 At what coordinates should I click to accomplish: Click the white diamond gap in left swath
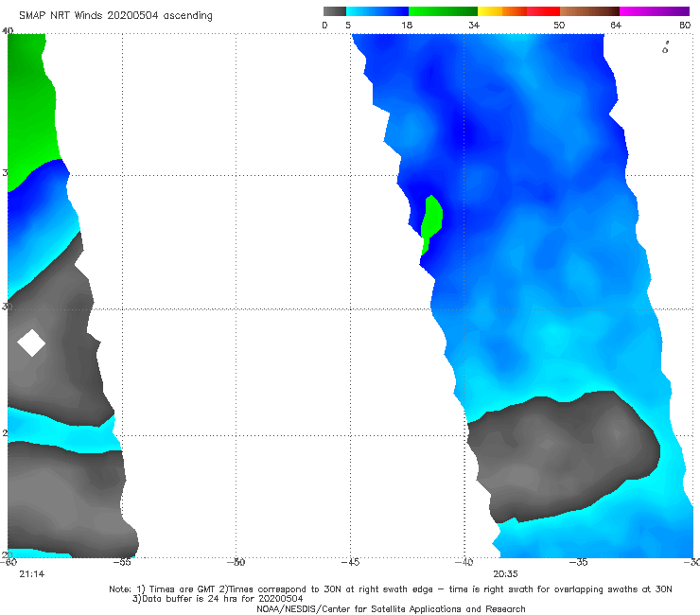tap(31, 343)
